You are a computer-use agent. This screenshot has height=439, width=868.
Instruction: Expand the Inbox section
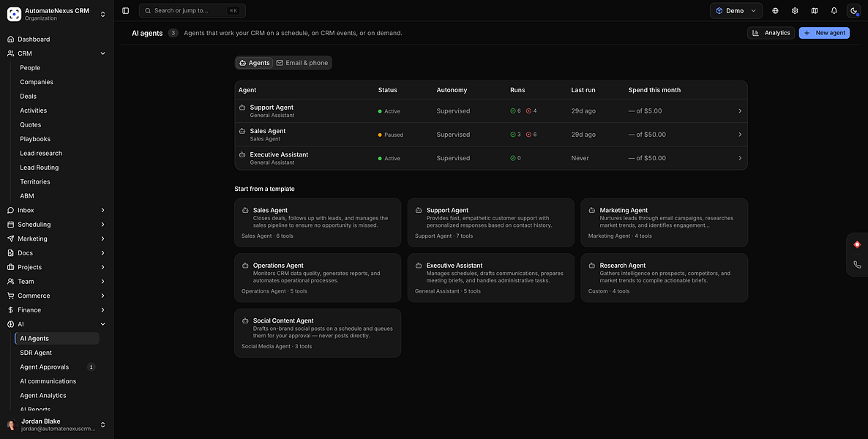click(102, 211)
